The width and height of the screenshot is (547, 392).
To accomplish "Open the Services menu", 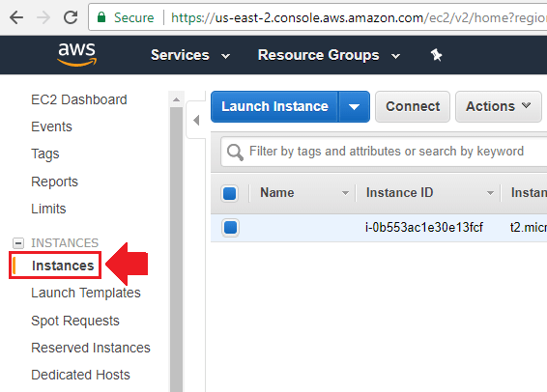I will 190,55.
